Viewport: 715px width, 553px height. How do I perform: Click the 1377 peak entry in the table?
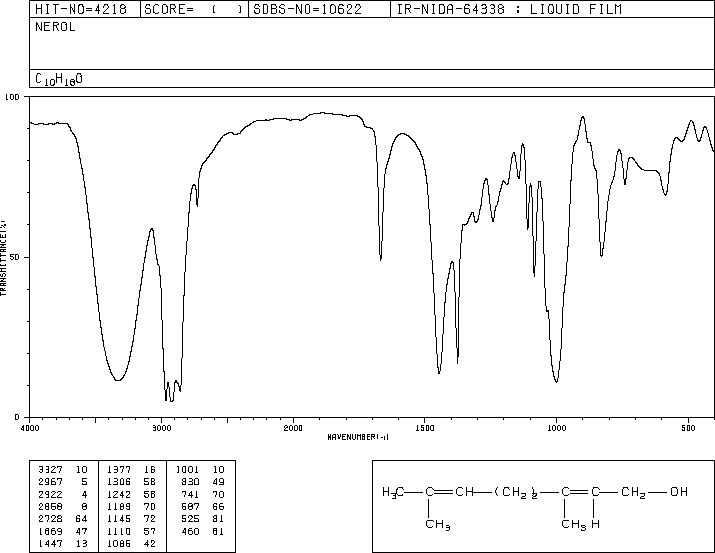coord(119,470)
